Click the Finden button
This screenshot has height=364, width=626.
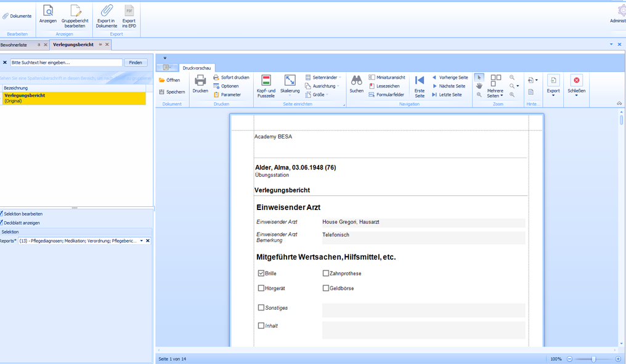(x=136, y=62)
